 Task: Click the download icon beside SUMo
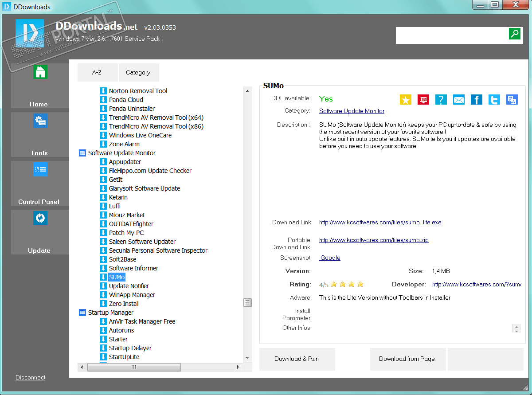(103, 277)
